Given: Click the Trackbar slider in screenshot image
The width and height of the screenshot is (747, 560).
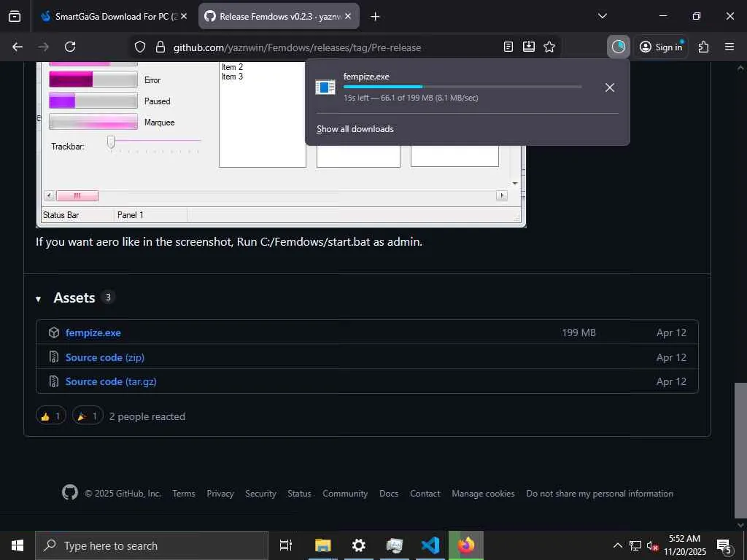Looking at the screenshot, I should [x=111, y=142].
